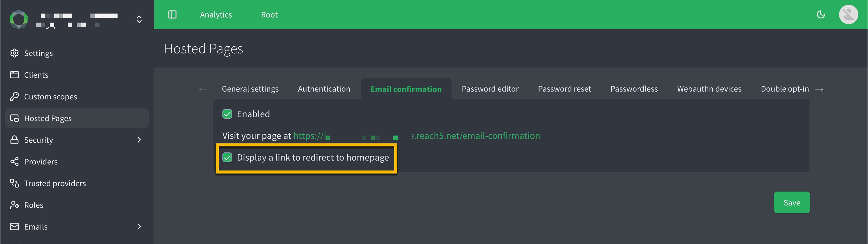
Task: Expand the Security submenu chevron
Action: [139, 140]
